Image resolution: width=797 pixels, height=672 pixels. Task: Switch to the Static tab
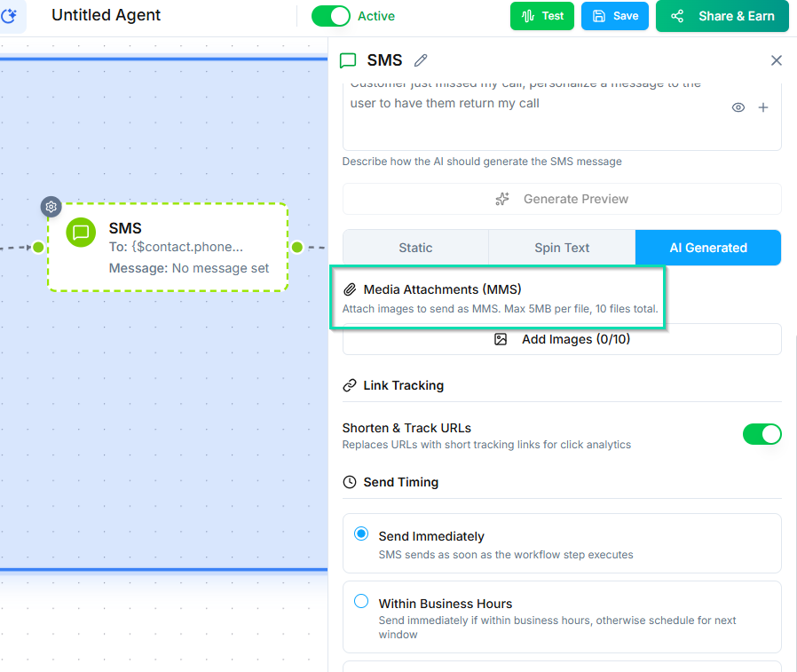point(415,248)
